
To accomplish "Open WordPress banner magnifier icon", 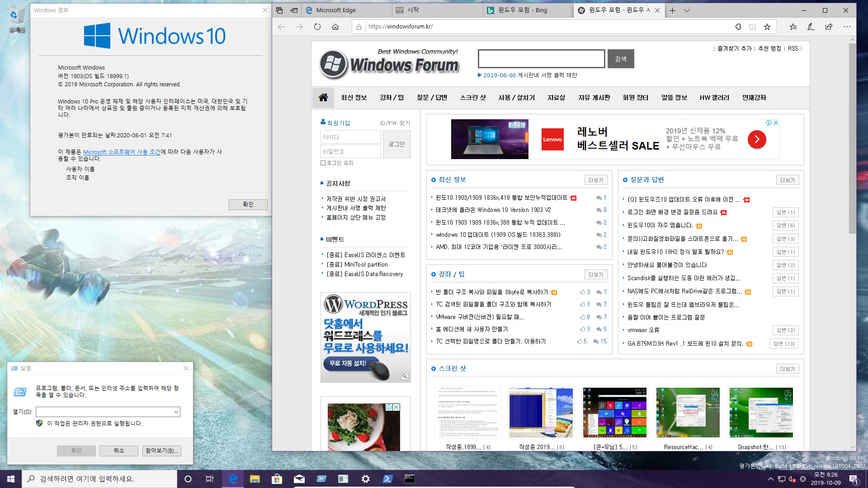I will point(405,376).
